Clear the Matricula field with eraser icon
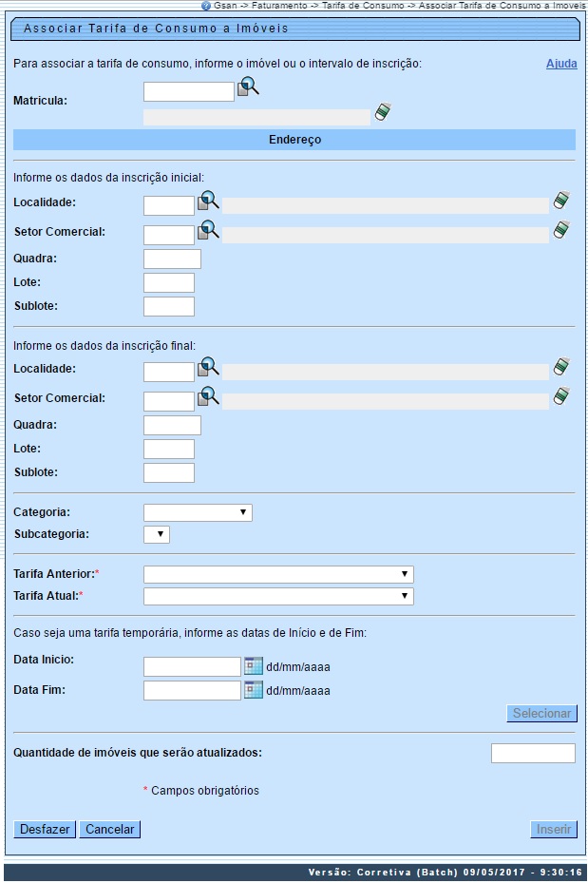Screen dimensions: 588x883 click(x=383, y=111)
